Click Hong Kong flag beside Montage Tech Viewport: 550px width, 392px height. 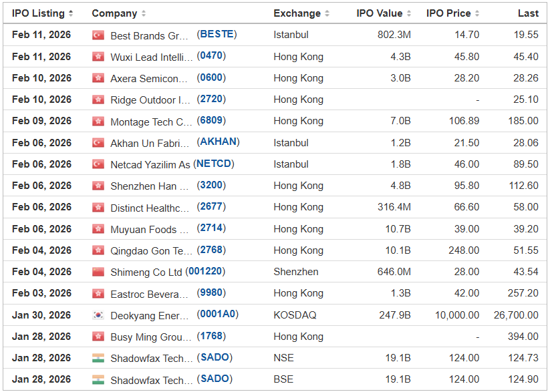[98, 121]
